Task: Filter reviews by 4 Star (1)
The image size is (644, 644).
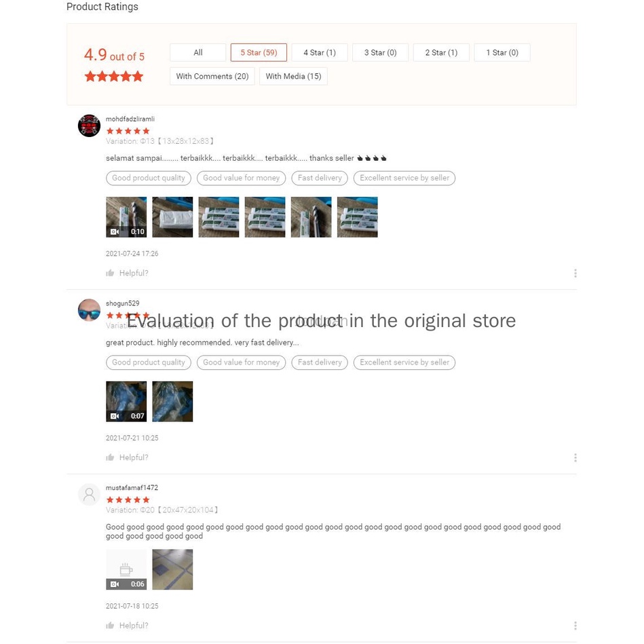Action: pyautogui.click(x=320, y=52)
